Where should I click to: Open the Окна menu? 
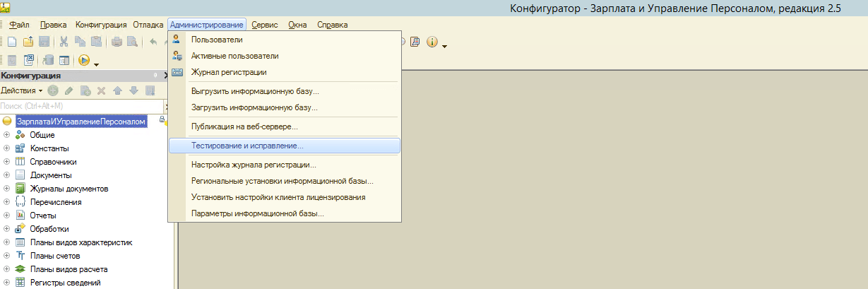point(298,24)
